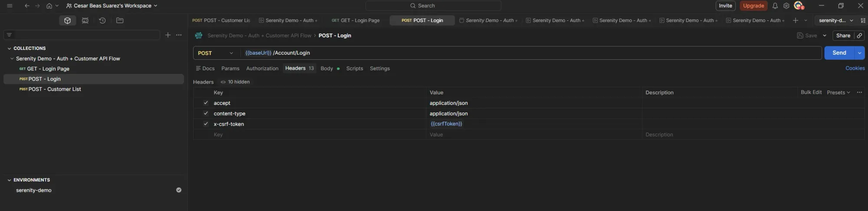Uncheck the content-type header checkbox
868x211 pixels.
(x=206, y=114)
